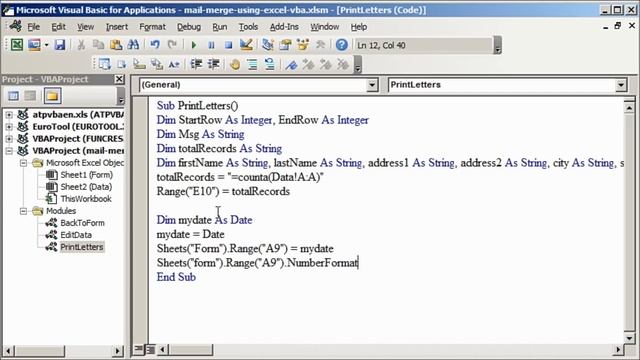The width and height of the screenshot is (640, 360).
Task: Close the Project - VBAProject panel
Action: [x=119, y=79]
